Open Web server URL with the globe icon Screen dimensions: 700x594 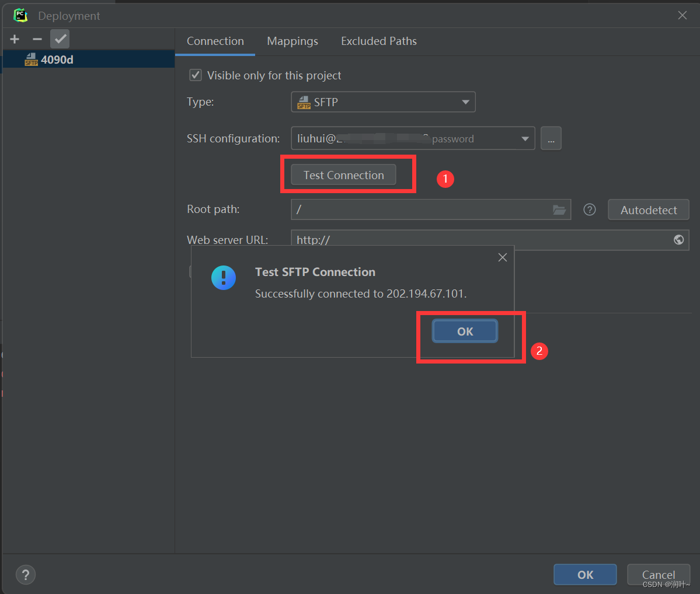(678, 240)
